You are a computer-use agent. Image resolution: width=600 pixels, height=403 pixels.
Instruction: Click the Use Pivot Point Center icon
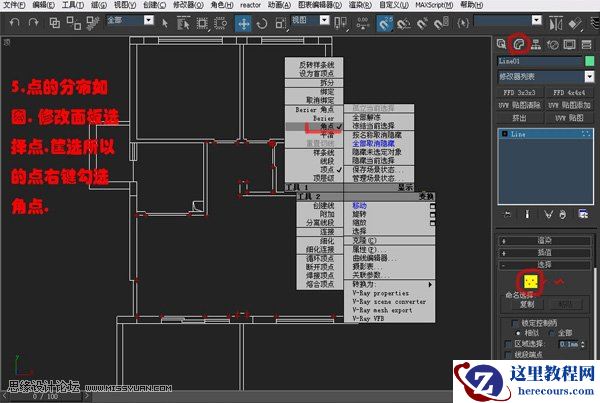(340, 23)
